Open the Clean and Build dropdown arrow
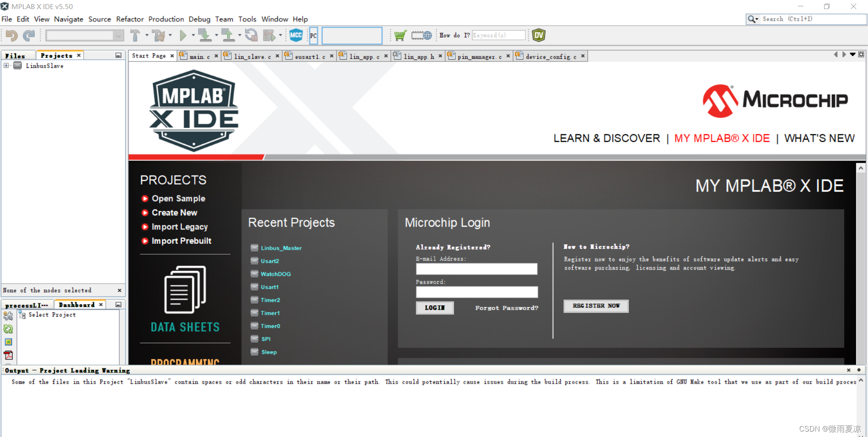The height and width of the screenshot is (437, 868). coord(170,35)
